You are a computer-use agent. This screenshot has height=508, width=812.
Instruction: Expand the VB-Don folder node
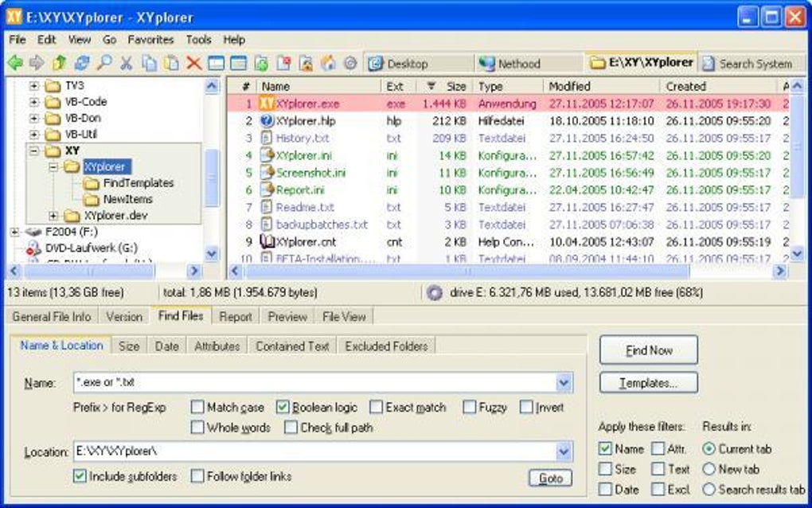coord(34,118)
